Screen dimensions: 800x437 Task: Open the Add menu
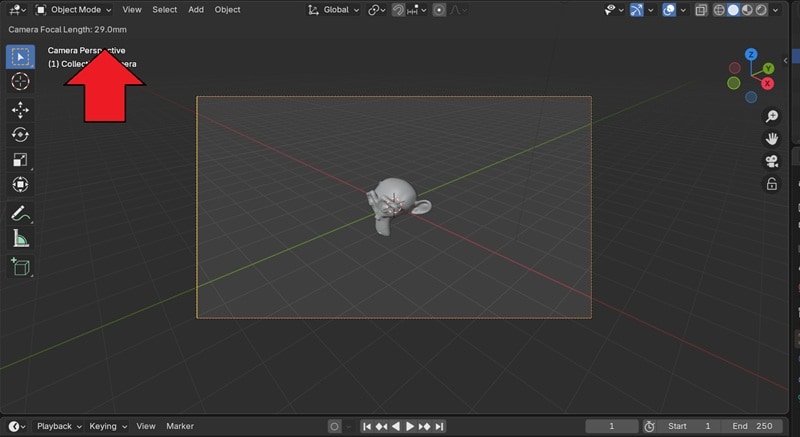coord(196,10)
